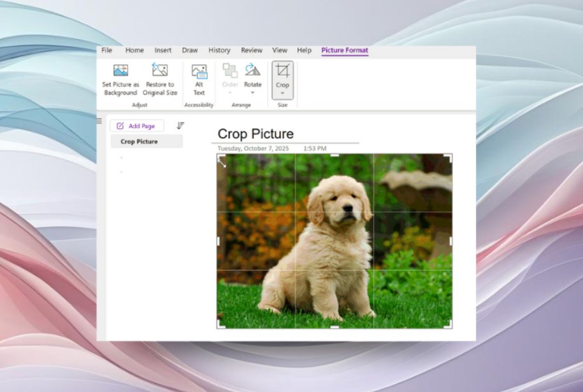Expand the Crop dropdown arrow
Viewport: 583px width, 392px height.
(282, 93)
